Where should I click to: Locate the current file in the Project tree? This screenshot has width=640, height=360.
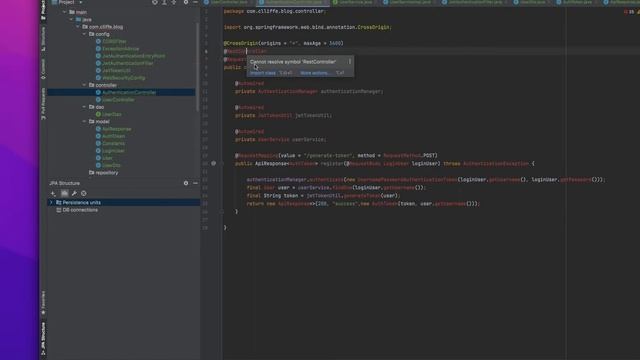[155, 2]
